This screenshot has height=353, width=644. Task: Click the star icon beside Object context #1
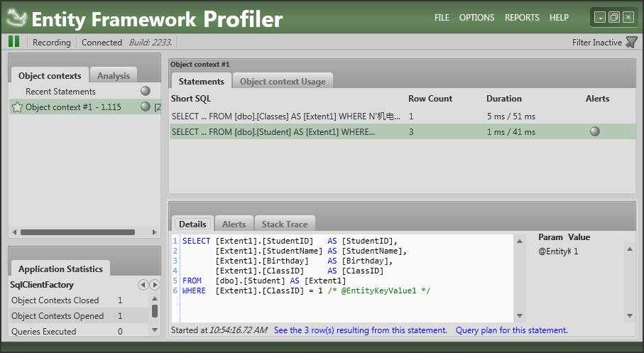coord(17,107)
